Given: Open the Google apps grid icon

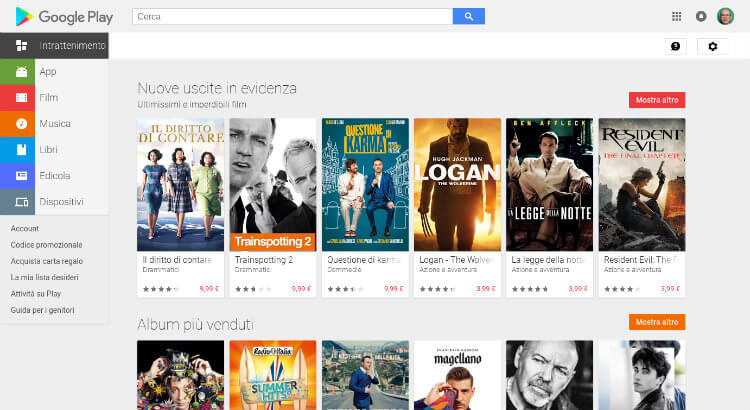Looking at the screenshot, I should click(x=676, y=16).
